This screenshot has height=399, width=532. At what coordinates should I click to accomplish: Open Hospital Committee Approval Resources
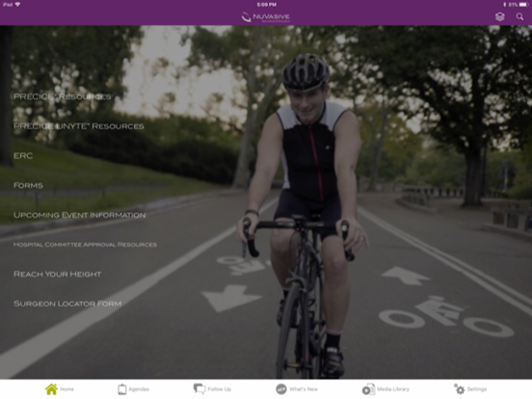point(85,245)
